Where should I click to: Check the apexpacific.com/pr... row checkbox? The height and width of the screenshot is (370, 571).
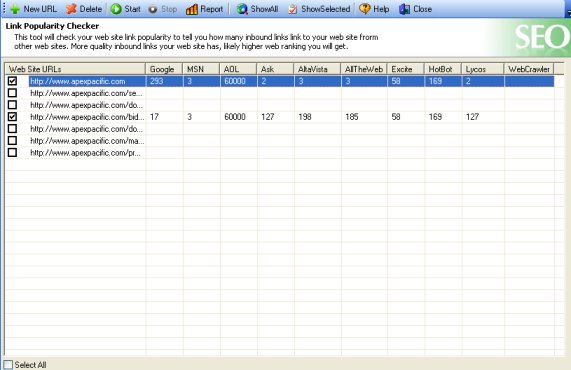coord(12,152)
